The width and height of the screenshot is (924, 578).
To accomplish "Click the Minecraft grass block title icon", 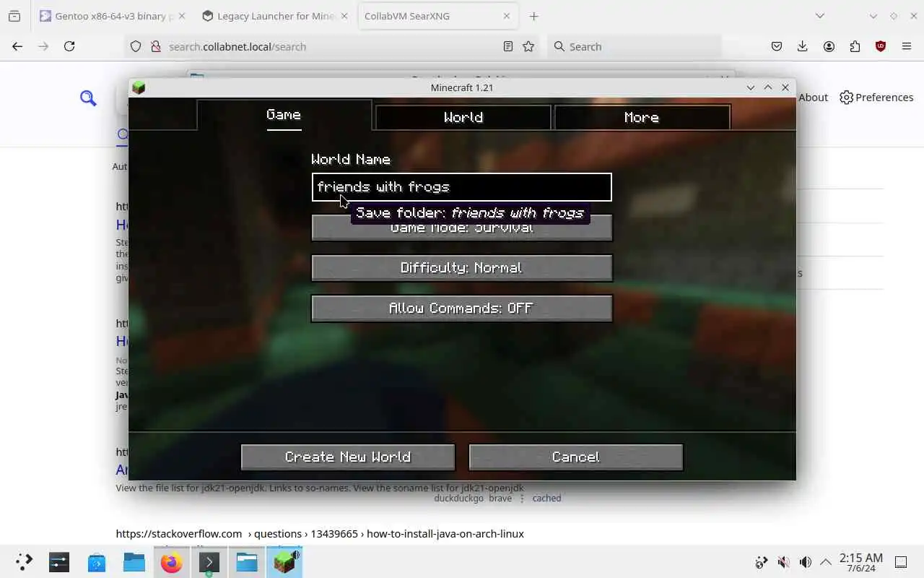I will click(x=139, y=87).
